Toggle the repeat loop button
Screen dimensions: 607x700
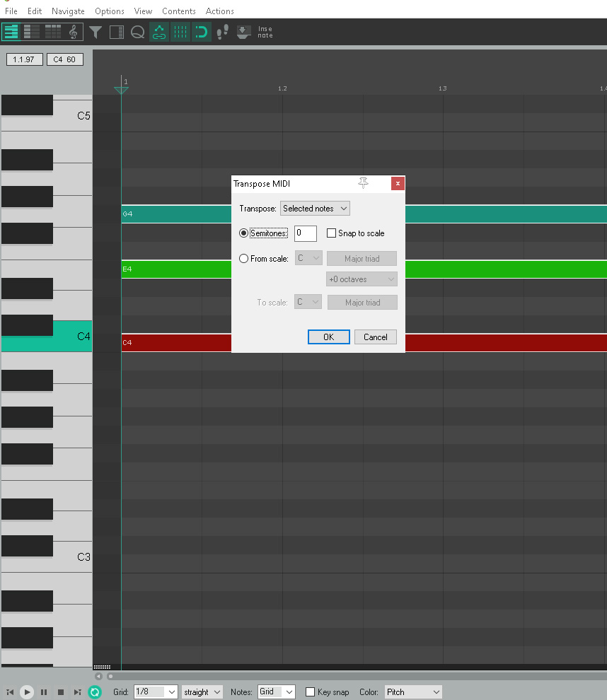pyautogui.click(x=95, y=692)
